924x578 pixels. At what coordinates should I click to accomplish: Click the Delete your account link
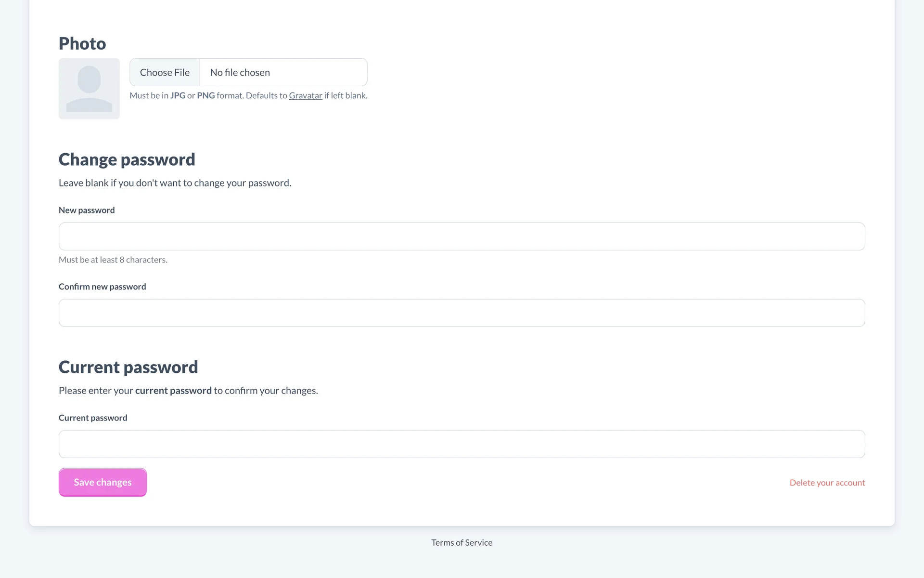click(x=827, y=483)
